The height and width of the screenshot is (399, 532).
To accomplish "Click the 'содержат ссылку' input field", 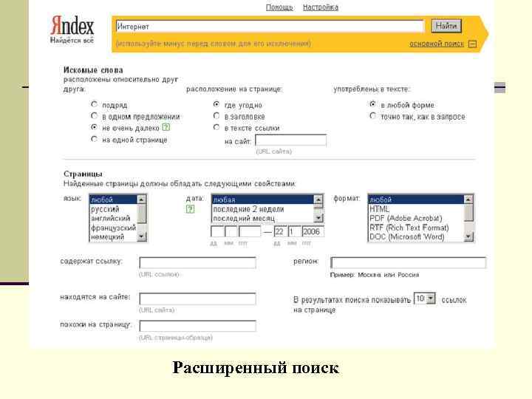I will [197, 262].
